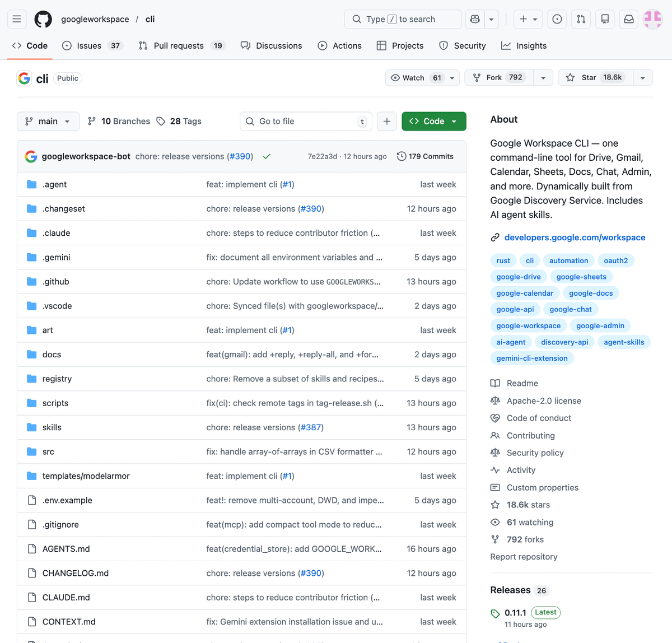Open the Pull requests tab
The height and width of the screenshot is (643, 672).
(x=182, y=46)
